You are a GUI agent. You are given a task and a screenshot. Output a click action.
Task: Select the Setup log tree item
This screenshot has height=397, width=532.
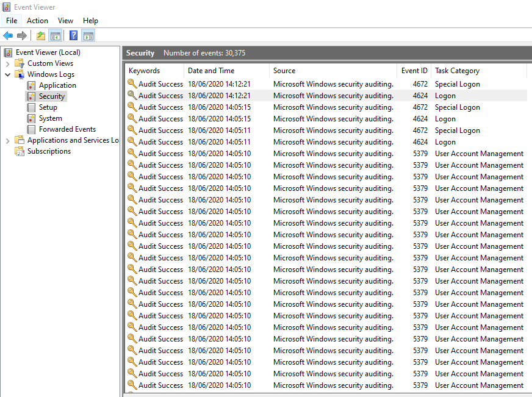point(48,107)
